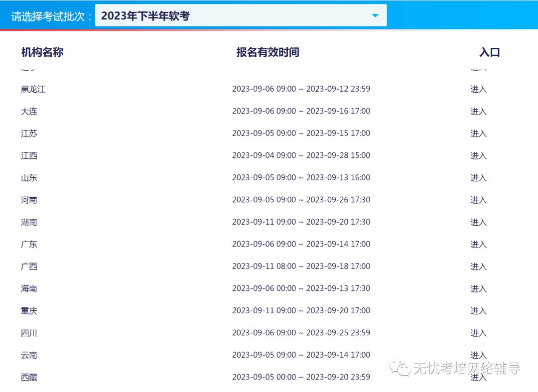Image resolution: width=538 pixels, height=392 pixels.
Task: Click 进入 for 湖南 row
Action: [478, 222]
